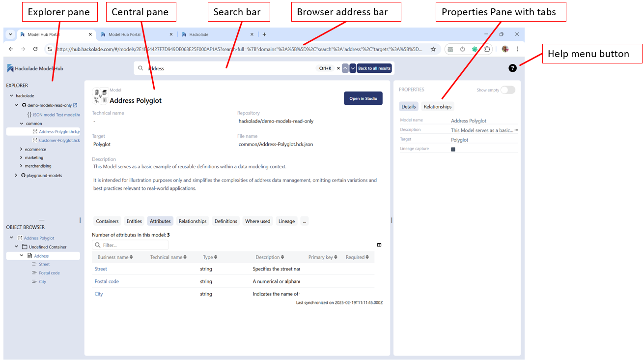Screen dimensions: 644x363
Task: Click GitHub icon next to demo-models-read-only
Action: [x=24, y=105]
